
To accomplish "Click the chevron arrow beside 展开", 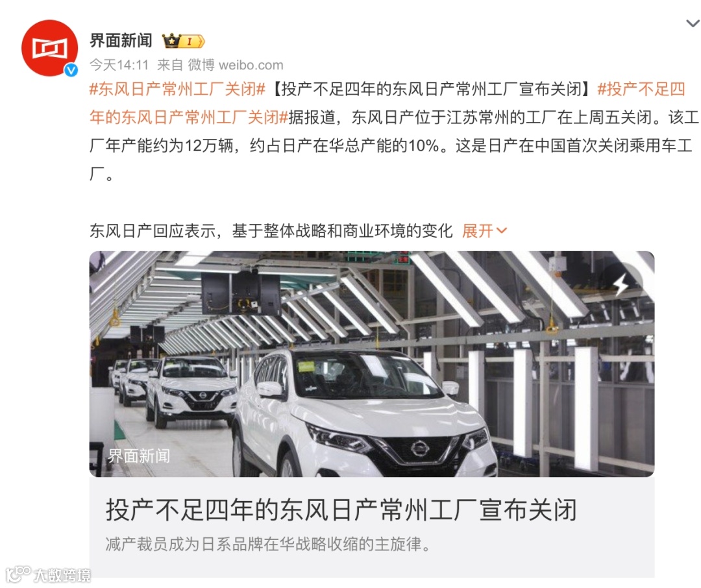I will [502, 231].
